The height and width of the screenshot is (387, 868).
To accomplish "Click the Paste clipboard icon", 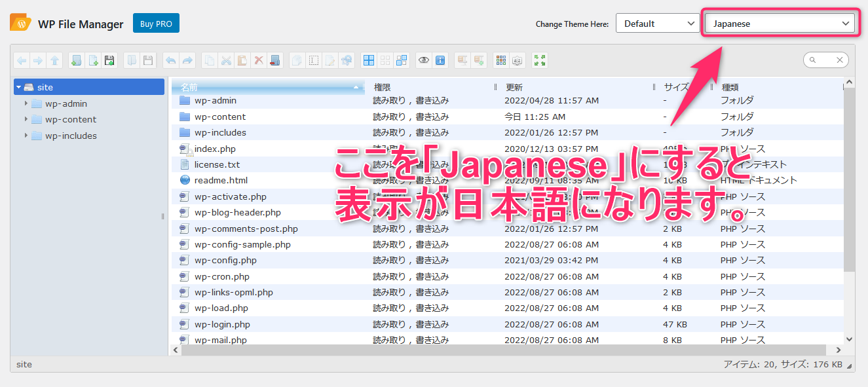I will [242, 60].
